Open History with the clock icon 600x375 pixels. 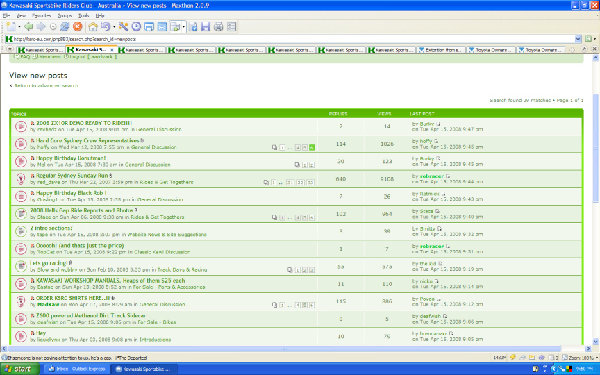(x=136, y=26)
